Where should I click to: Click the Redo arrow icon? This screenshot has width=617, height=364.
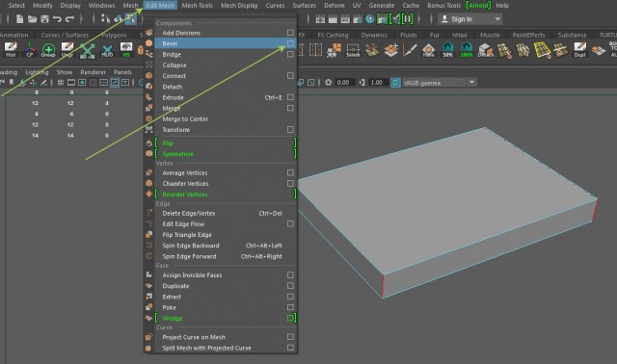point(69,19)
